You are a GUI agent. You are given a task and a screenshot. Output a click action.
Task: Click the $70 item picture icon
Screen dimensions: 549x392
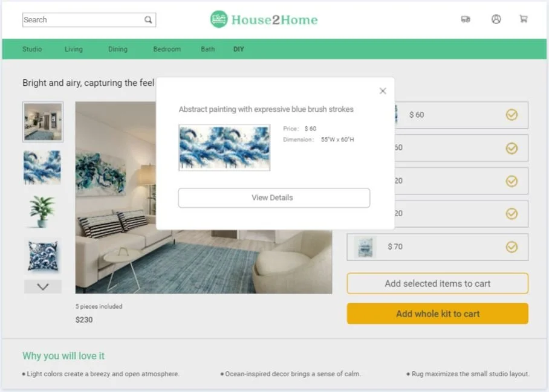[x=365, y=247]
